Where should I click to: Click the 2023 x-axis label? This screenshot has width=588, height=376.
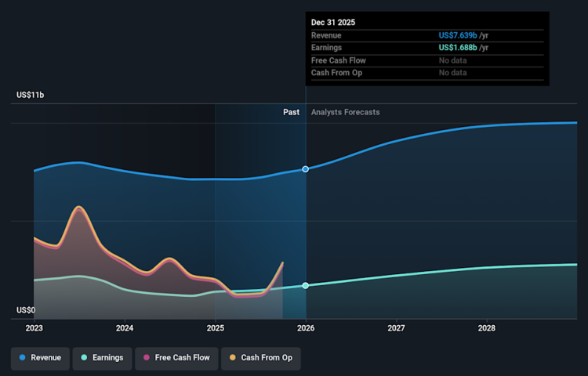tap(34, 328)
